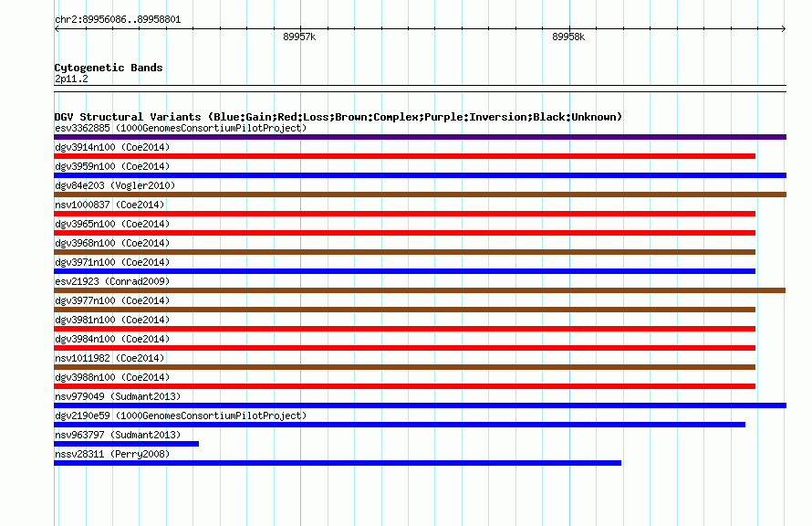
Task: Click the short blue nsv963797 bar
Action: click(x=126, y=444)
